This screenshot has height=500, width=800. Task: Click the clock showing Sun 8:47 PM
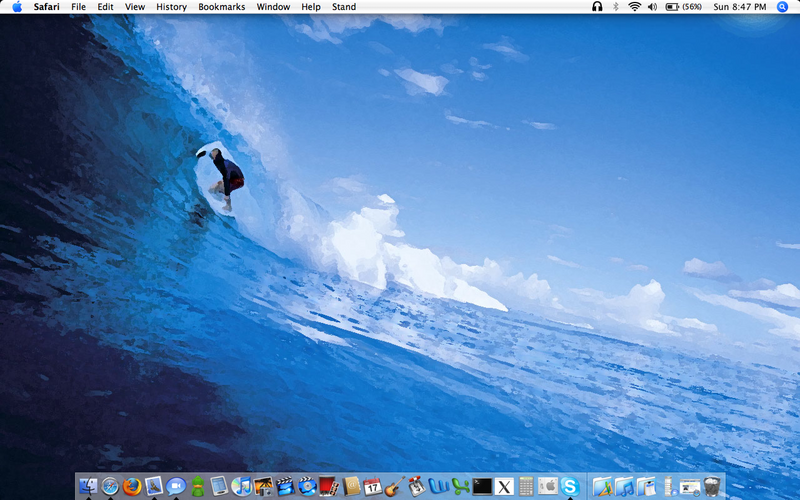pyautogui.click(x=739, y=7)
